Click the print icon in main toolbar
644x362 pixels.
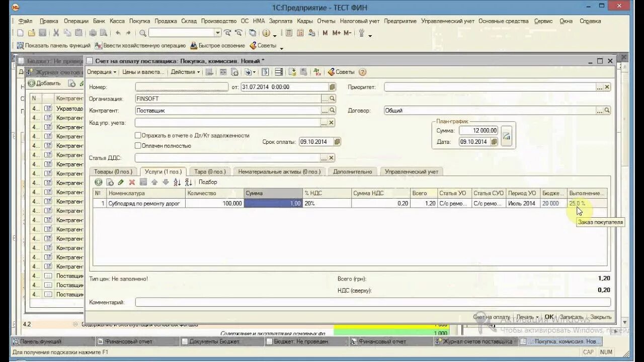tap(93, 33)
